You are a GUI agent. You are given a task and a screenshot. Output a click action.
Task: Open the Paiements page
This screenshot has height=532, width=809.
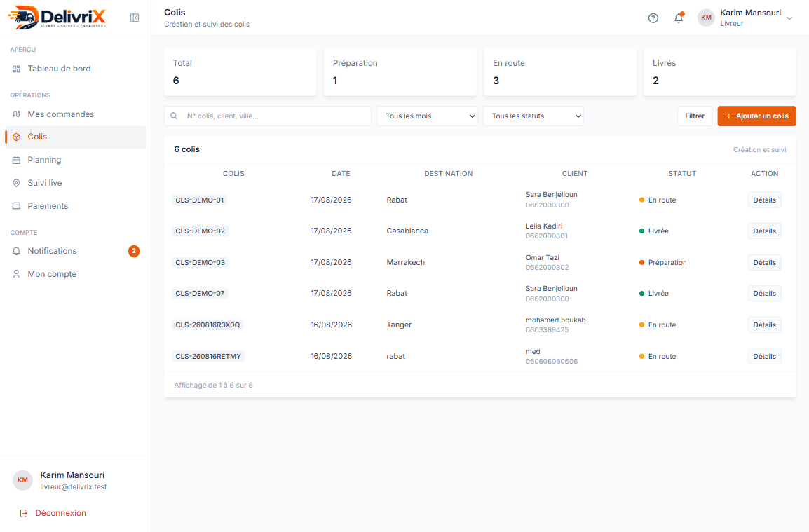click(75, 206)
